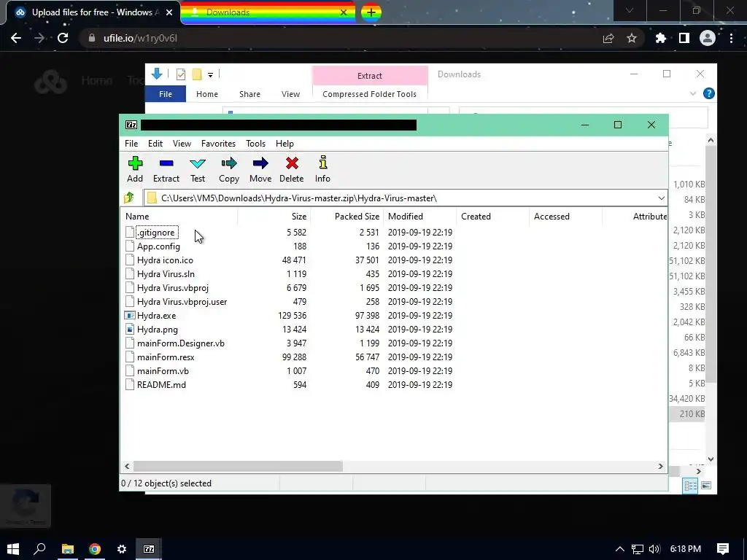Open the 7-Zip Edit menu

(155, 144)
